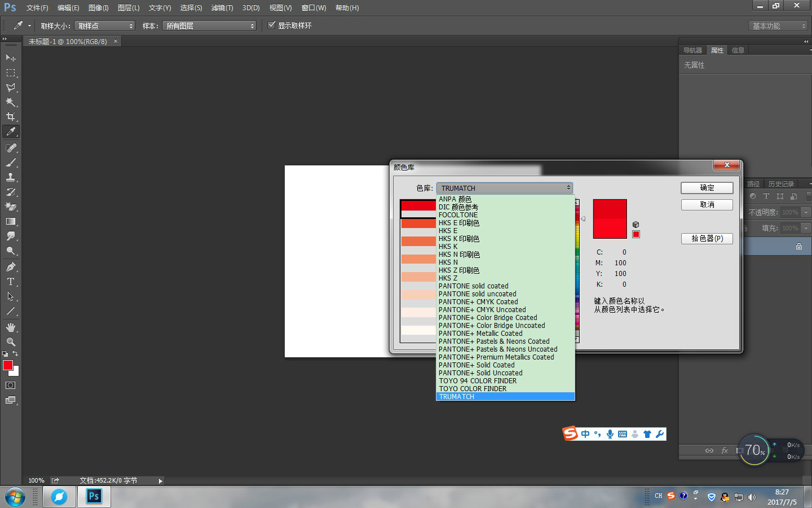
Task: Open the 样本 所有图层 dropdown
Action: 209,26
